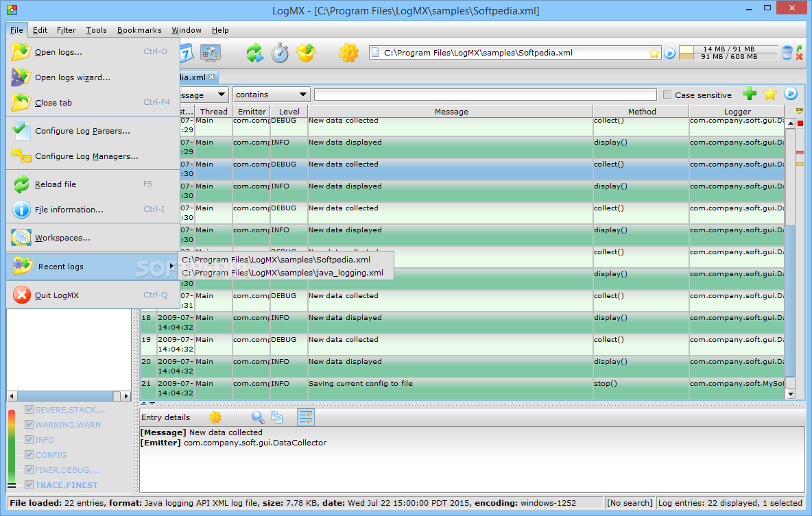Open the Tools menu
Screen dimensions: 812x516
[x=96, y=30]
